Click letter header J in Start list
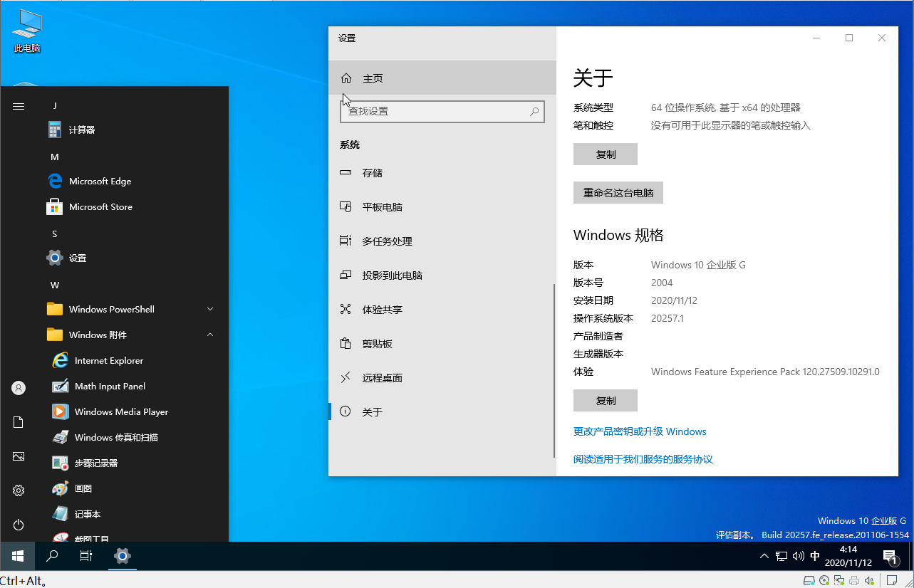914x588 pixels. click(55, 105)
